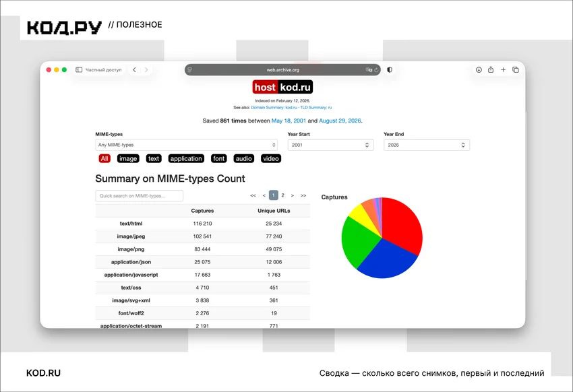Click the privacy shield icon beside address bar
The width and height of the screenshot is (573, 392).
pos(390,70)
